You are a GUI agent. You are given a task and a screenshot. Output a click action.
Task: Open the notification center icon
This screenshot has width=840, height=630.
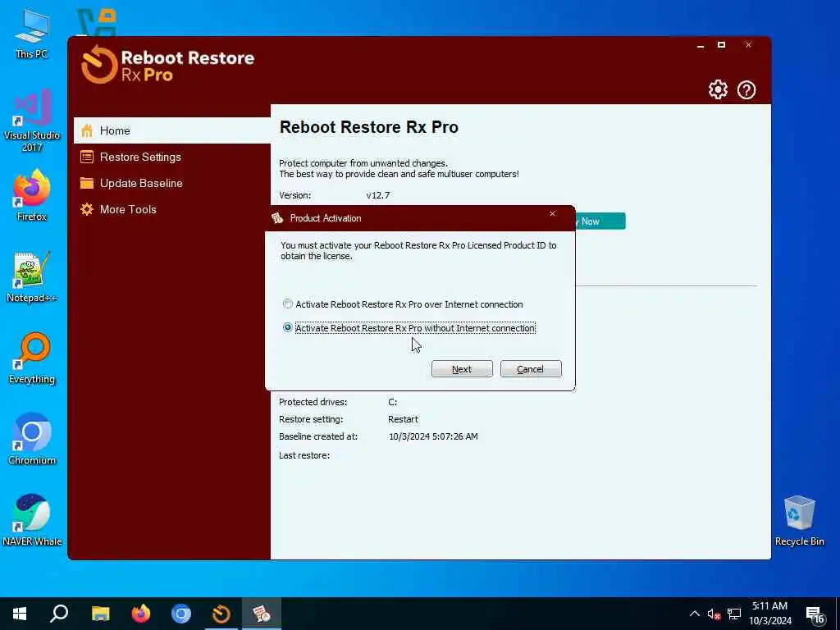click(x=815, y=615)
